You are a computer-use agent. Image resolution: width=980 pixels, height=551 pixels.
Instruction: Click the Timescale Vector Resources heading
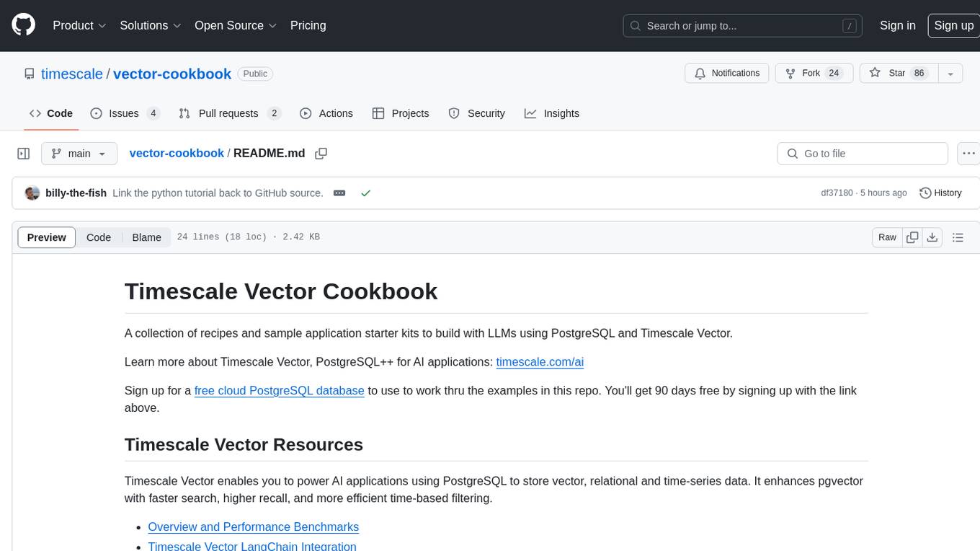(244, 444)
